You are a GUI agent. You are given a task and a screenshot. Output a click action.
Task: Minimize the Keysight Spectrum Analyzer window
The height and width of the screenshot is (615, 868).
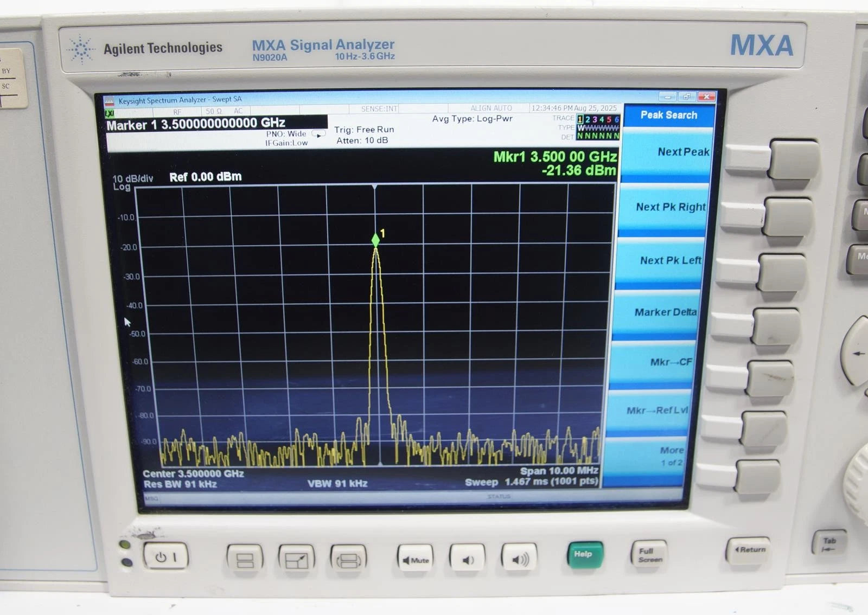point(667,97)
